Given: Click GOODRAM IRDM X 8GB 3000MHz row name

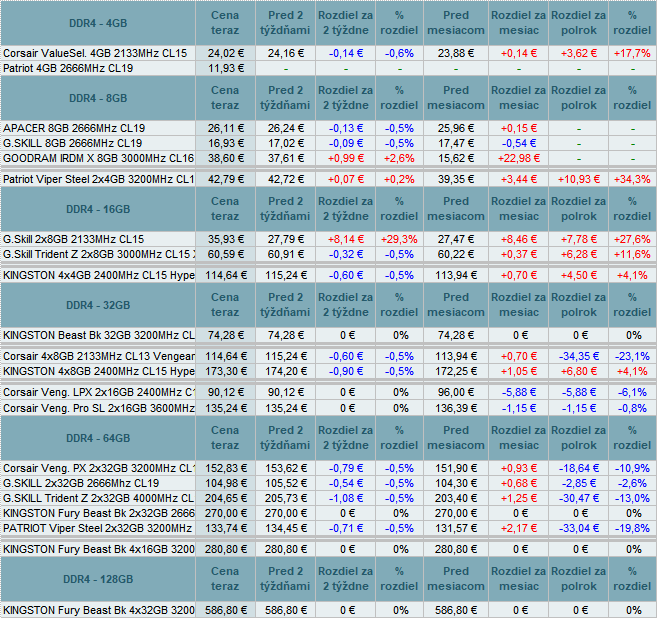Looking at the screenshot, I should point(98,158).
